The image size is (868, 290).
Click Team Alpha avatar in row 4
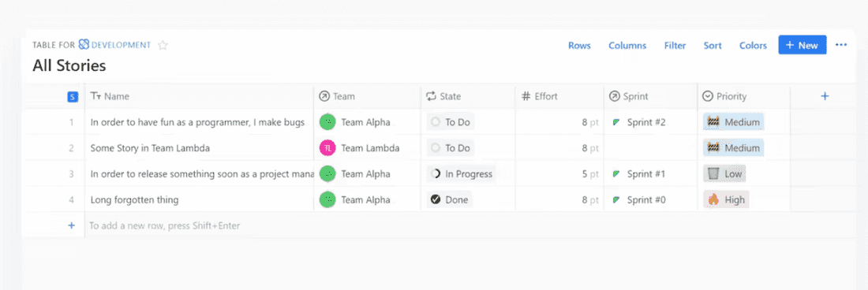pos(327,199)
